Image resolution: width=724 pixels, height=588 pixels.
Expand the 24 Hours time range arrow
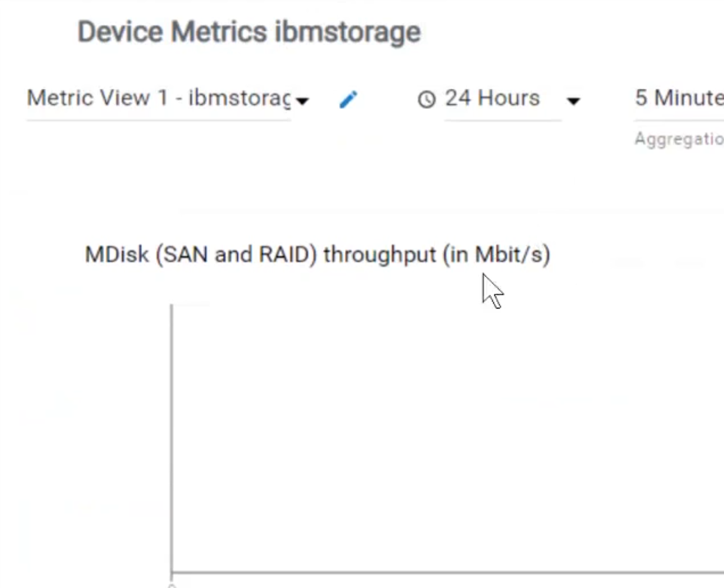pyautogui.click(x=573, y=101)
